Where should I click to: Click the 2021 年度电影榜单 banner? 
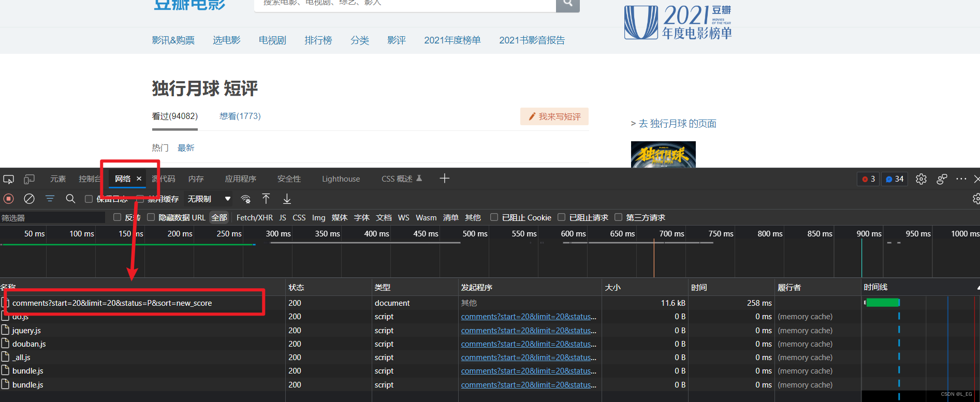pyautogui.click(x=678, y=22)
